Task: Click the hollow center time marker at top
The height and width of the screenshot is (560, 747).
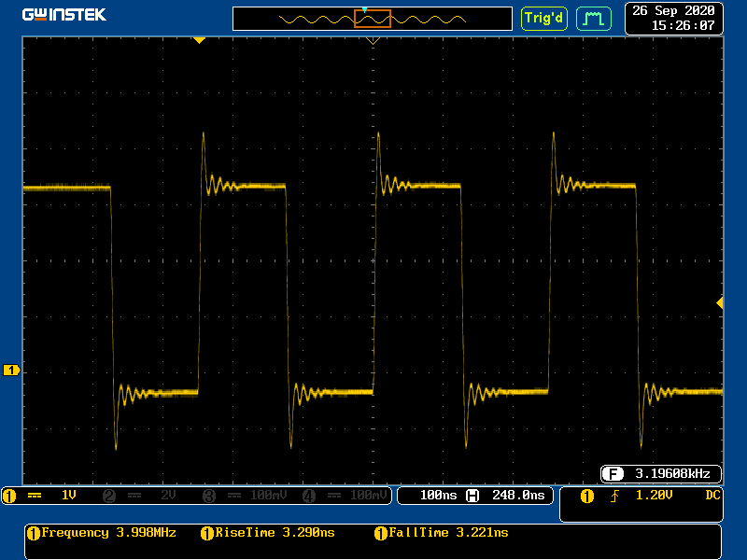Action: [373, 41]
